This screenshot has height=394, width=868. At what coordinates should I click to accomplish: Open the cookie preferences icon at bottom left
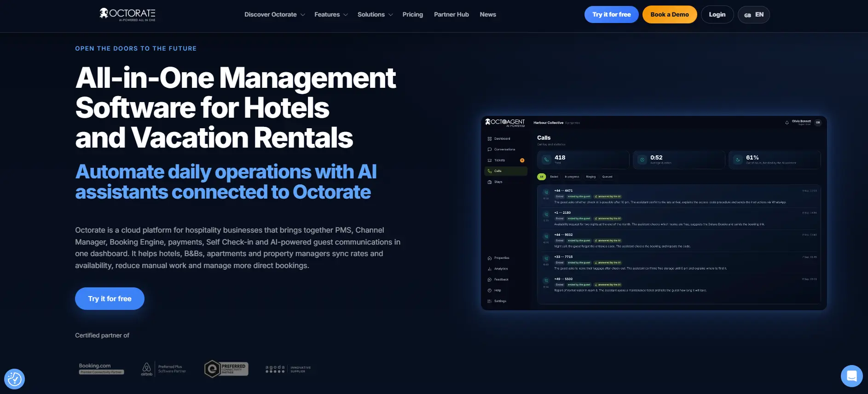pyautogui.click(x=14, y=379)
